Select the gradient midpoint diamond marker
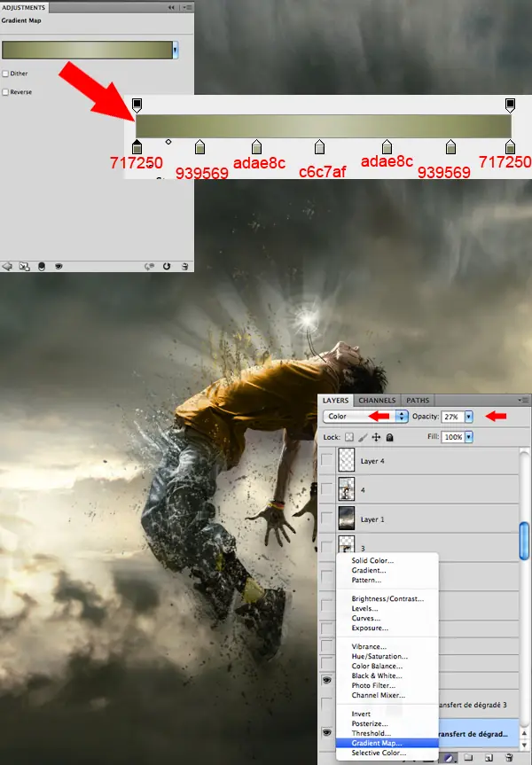Viewport: 532px width, 765px height. click(168, 142)
